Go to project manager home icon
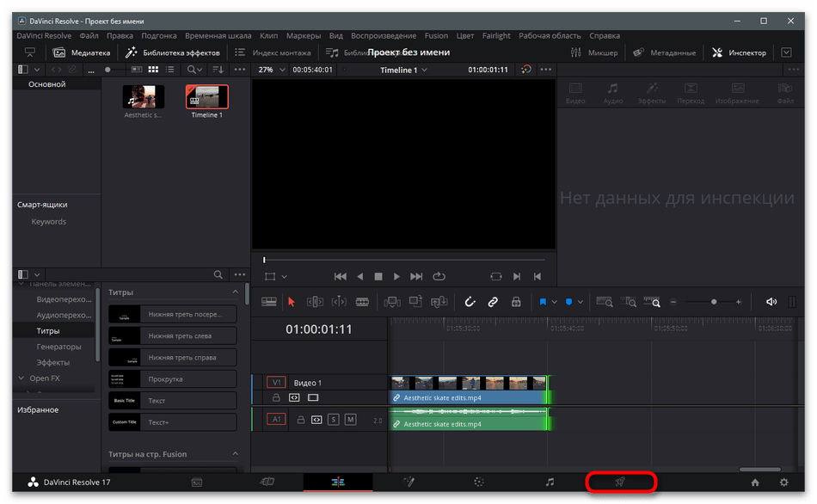Screen dimensions: 817x504 pos(755,482)
